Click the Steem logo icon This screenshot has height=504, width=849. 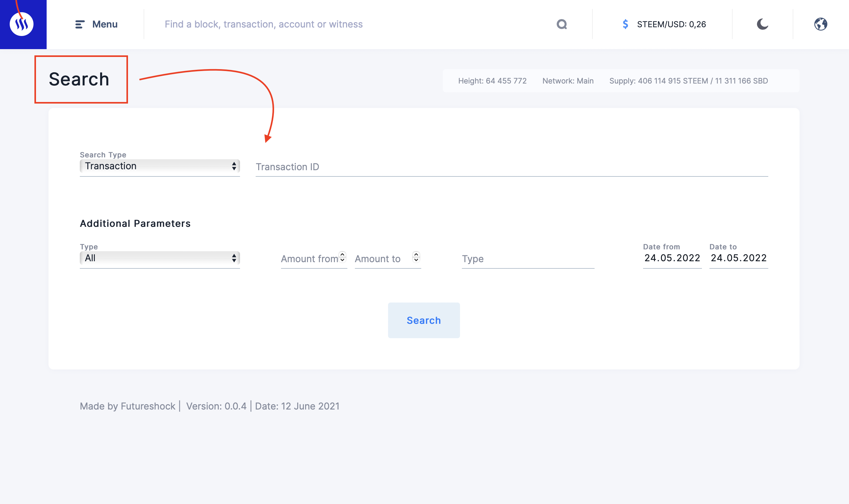click(x=22, y=24)
